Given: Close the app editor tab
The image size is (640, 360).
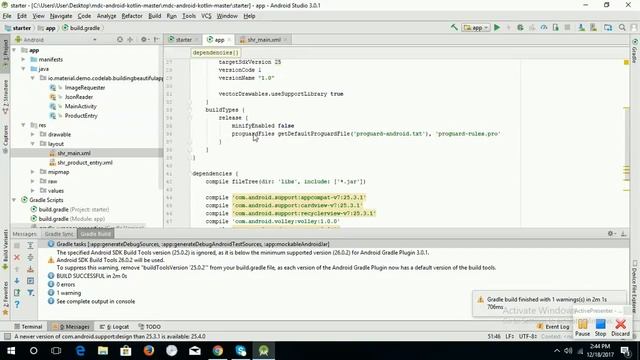Looking at the screenshot, I should 229,40.
